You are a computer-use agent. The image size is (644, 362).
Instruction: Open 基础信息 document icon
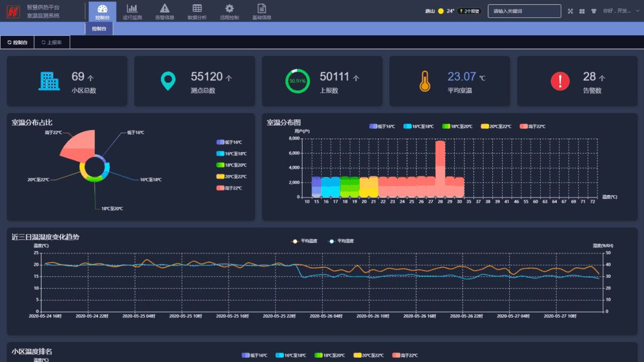(261, 8)
